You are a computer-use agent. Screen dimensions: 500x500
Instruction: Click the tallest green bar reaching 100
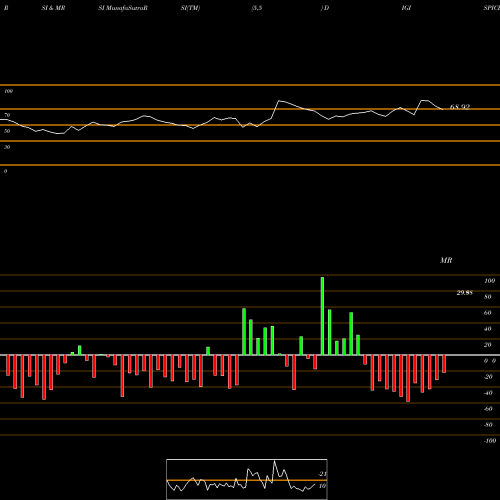(322, 316)
